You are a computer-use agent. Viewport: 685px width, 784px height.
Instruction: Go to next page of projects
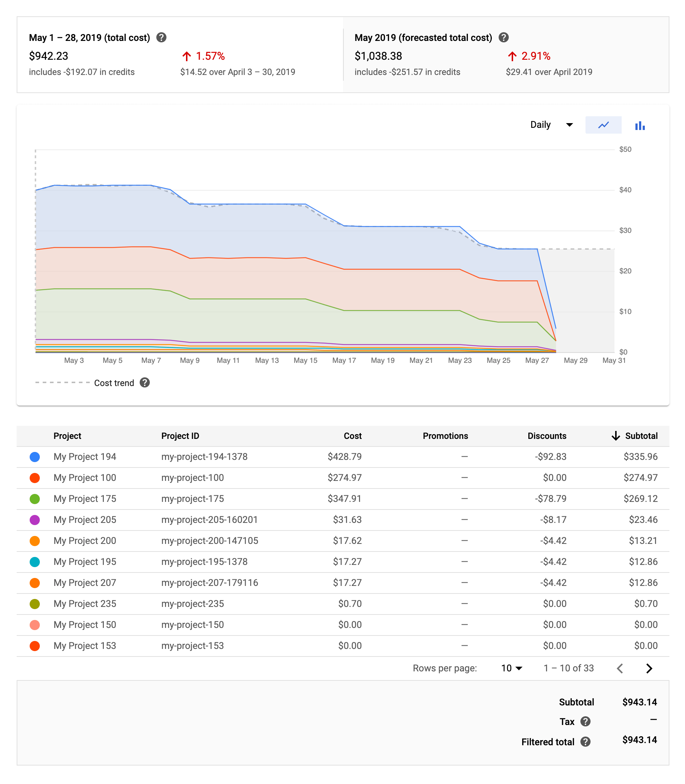(649, 668)
